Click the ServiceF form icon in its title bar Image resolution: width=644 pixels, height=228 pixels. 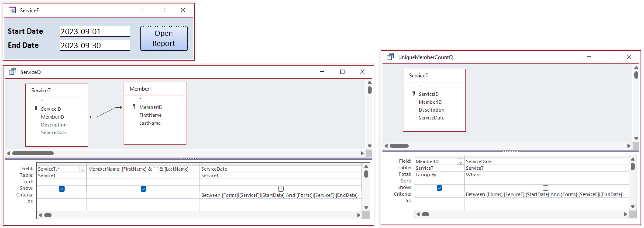[12, 10]
